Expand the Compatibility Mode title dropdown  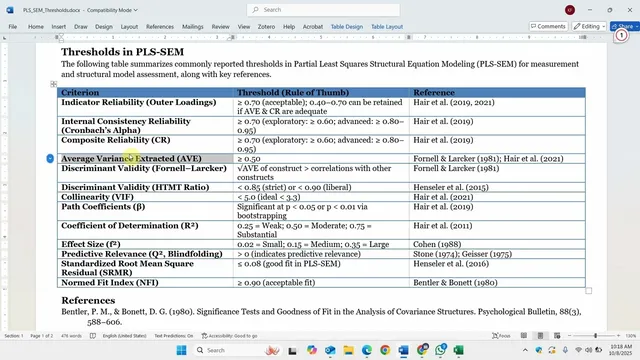coord(113,10)
